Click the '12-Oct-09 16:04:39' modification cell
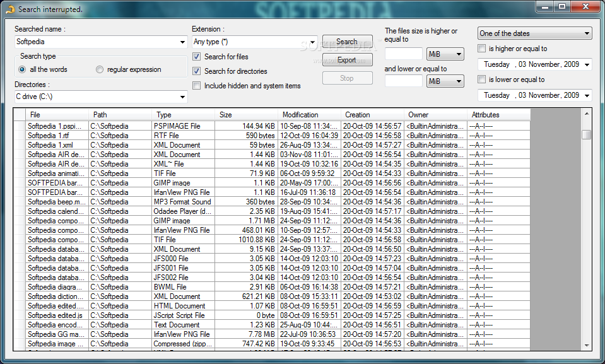605x364 pixels. pyautogui.click(x=309, y=136)
